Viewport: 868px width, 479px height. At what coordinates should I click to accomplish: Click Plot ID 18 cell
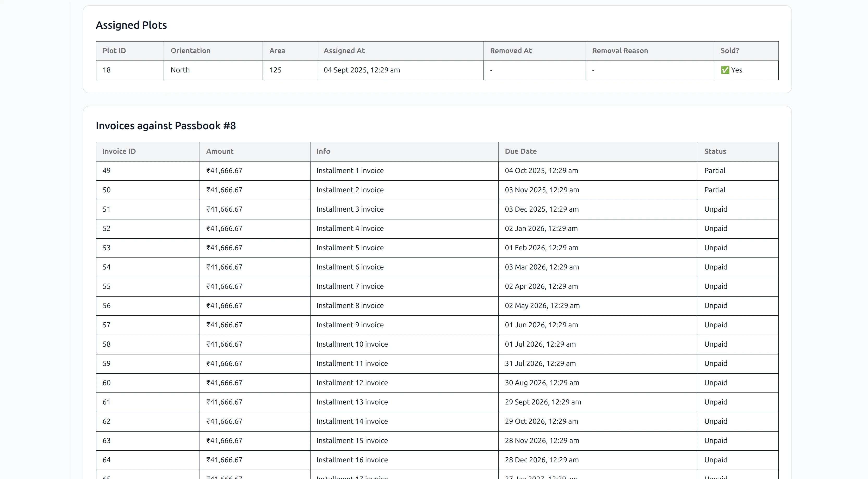coord(107,70)
